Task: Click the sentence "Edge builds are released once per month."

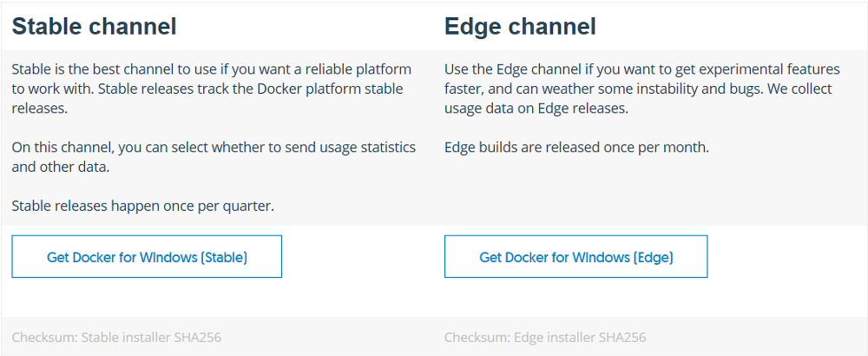Action: coord(576,148)
